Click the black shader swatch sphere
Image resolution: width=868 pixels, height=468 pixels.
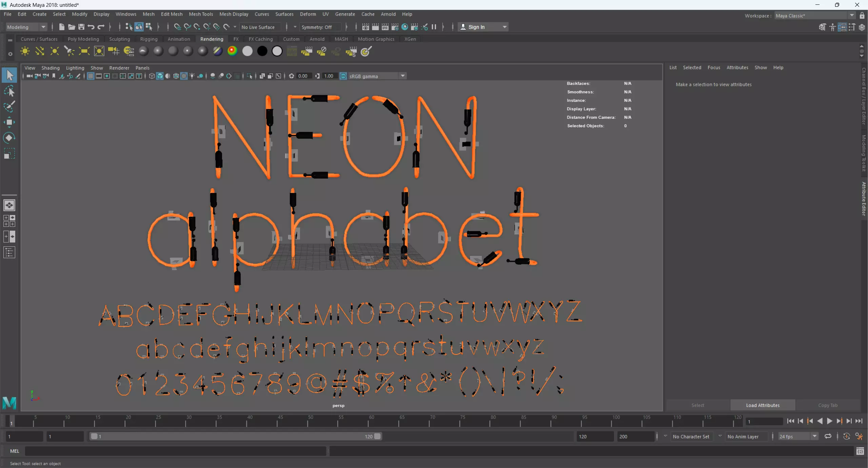pyautogui.click(x=262, y=51)
